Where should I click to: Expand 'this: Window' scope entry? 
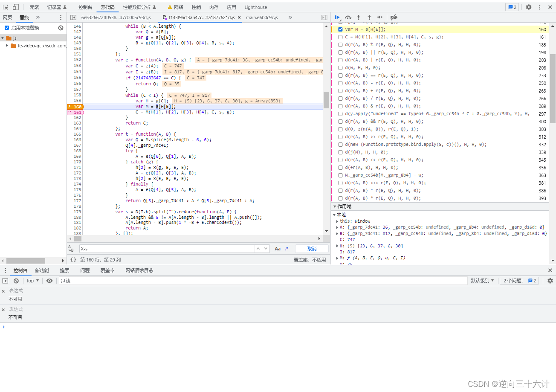point(337,221)
